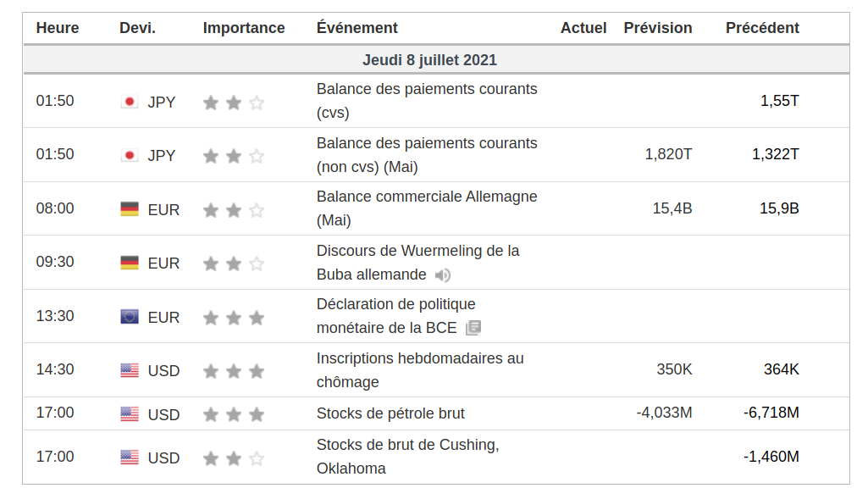This screenshot has height=488, width=868.
Task: Sort by the Heure column header
Action: (x=58, y=28)
